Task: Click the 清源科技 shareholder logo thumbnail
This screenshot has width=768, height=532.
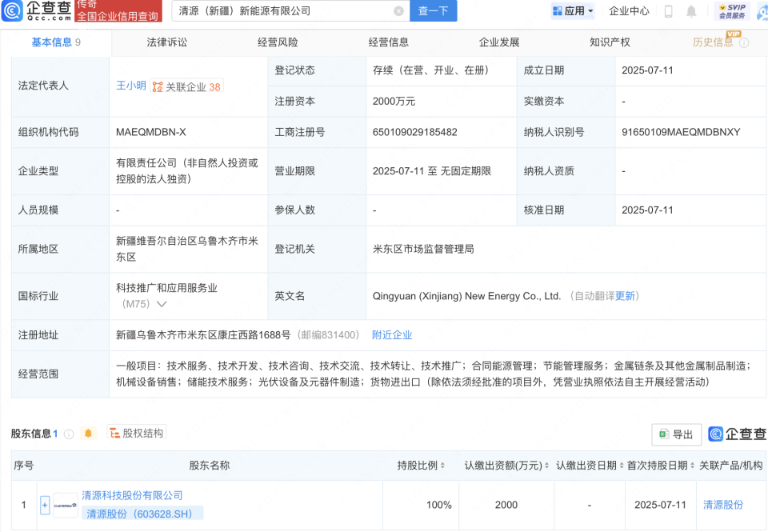Action: point(65,505)
